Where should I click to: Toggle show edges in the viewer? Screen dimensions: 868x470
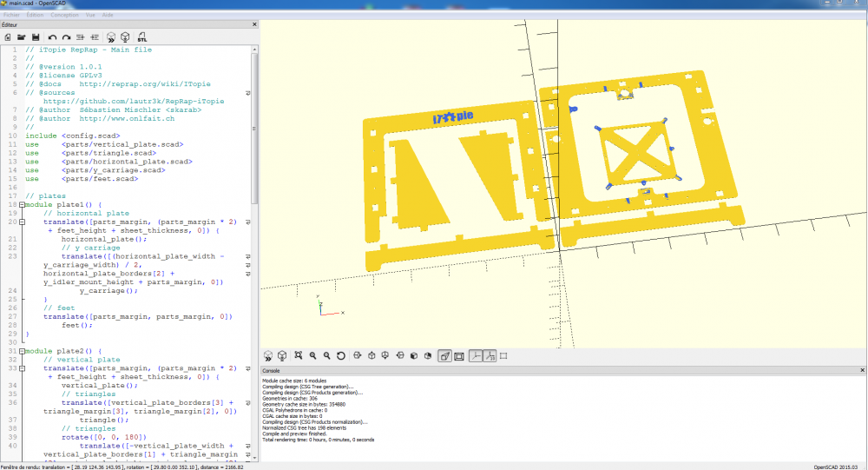pyautogui.click(x=503, y=356)
